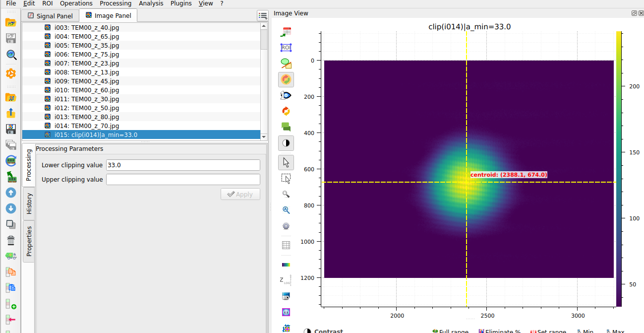The image size is (644, 333).
Task: Toggle Z-axis log scale icon
Action: click(286, 280)
